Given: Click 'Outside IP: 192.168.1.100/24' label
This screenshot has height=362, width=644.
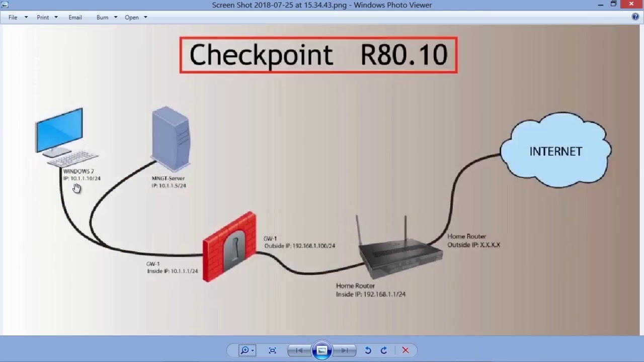Looking at the screenshot, I should [299, 246].
